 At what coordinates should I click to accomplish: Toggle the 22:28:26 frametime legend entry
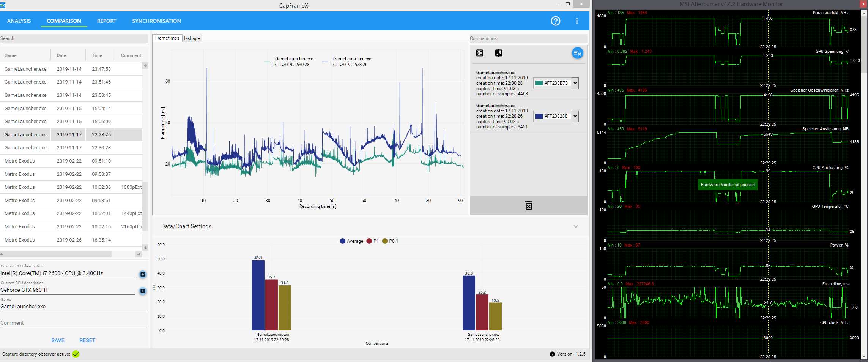pyautogui.click(x=347, y=62)
